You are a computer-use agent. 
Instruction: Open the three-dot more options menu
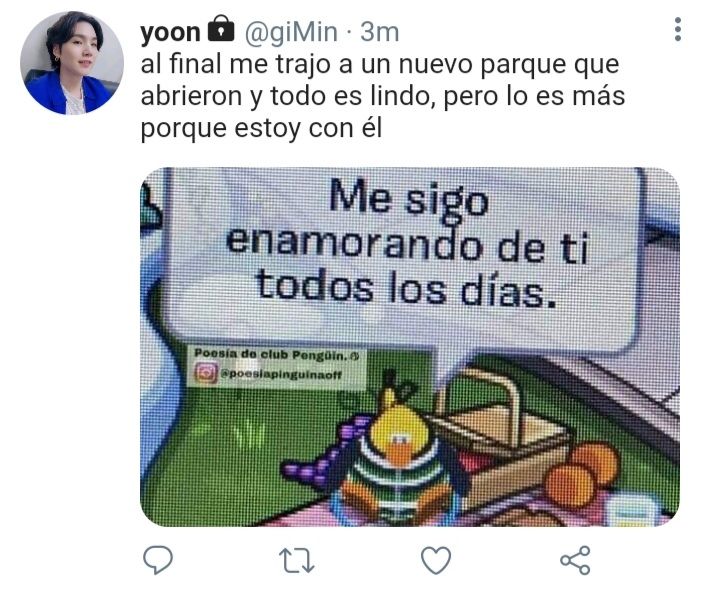(x=678, y=30)
